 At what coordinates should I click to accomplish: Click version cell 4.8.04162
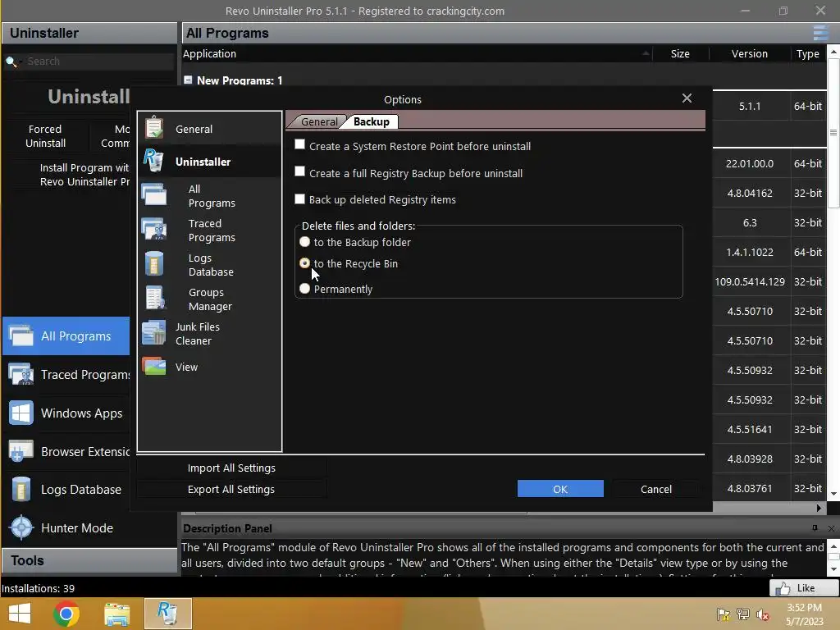click(x=750, y=194)
